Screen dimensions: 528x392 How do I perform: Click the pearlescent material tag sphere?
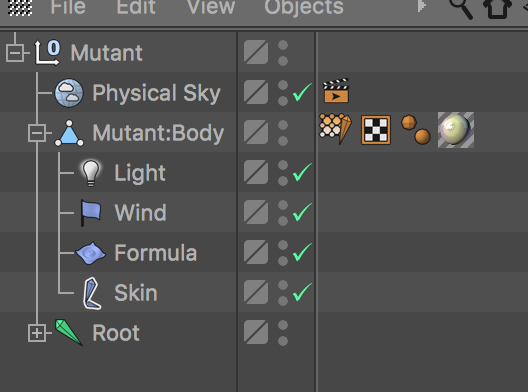click(x=456, y=130)
